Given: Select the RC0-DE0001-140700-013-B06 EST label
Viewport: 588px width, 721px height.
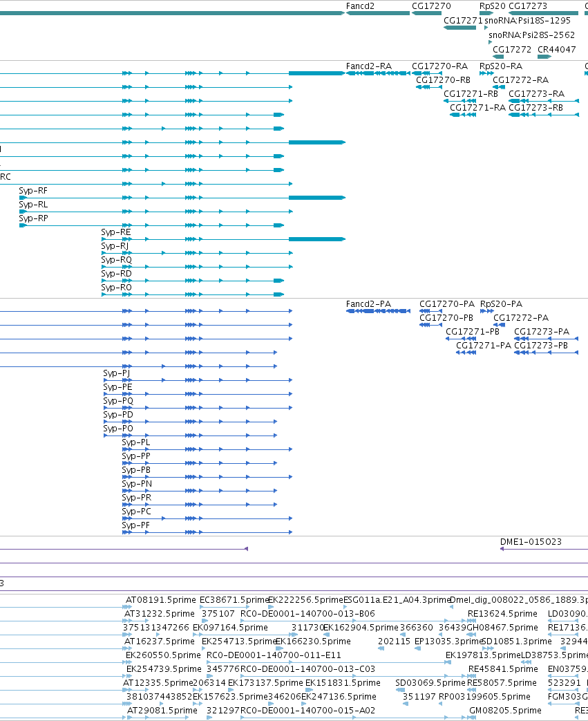Looking at the screenshot, I should [x=308, y=614].
